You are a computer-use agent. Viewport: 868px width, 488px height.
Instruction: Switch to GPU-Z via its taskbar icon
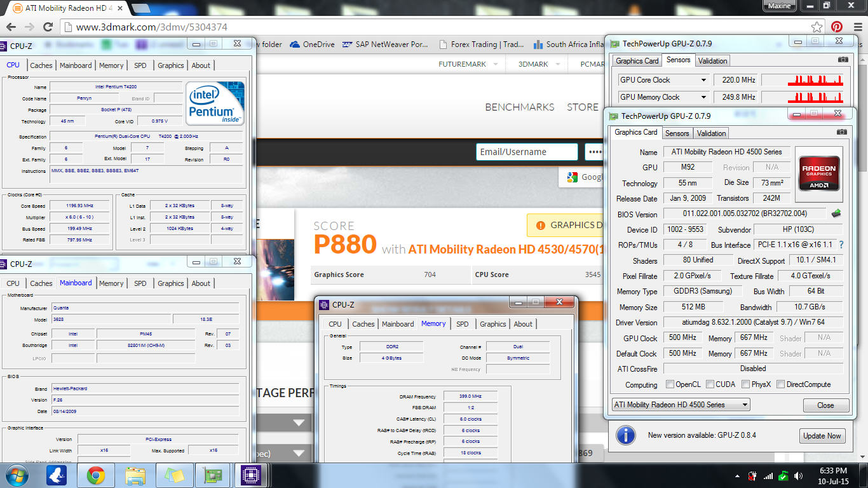(x=213, y=475)
